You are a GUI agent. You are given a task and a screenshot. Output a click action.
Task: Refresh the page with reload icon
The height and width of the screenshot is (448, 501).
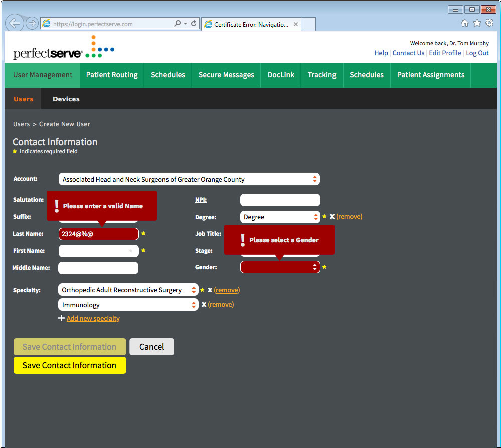pos(194,23)
